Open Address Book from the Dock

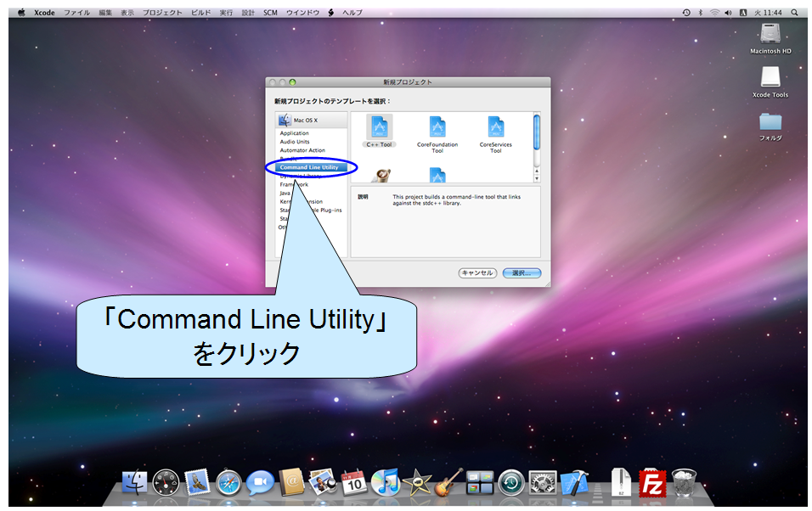[x=291, y=482]
